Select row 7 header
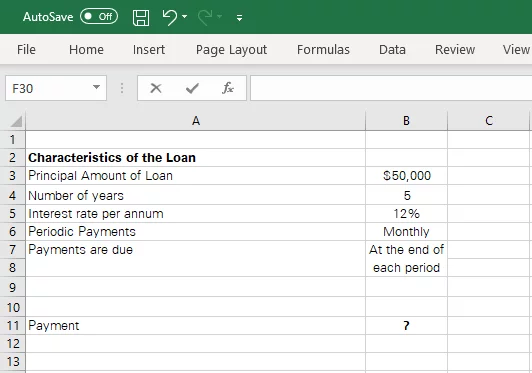Viewport: 532px width, 373px height. click(13, 250)
